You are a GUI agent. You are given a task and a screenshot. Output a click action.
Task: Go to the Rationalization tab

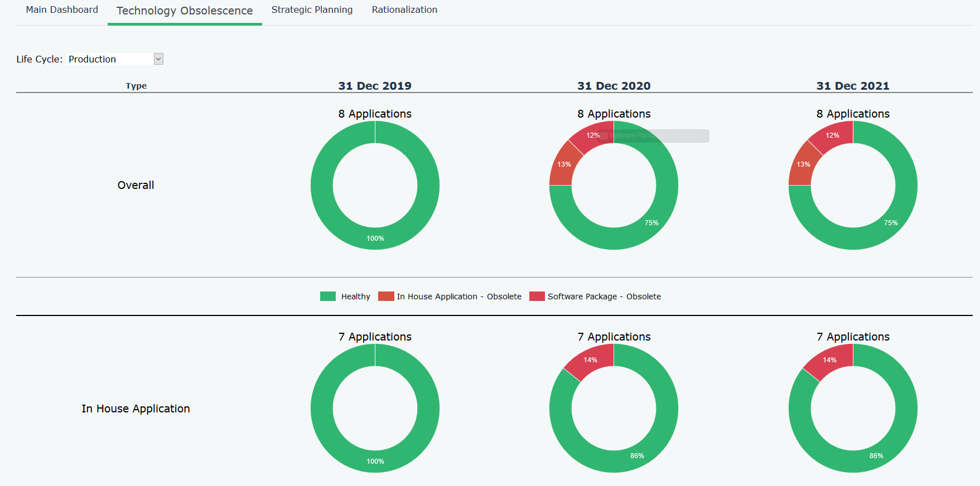(x=404, y=10)
